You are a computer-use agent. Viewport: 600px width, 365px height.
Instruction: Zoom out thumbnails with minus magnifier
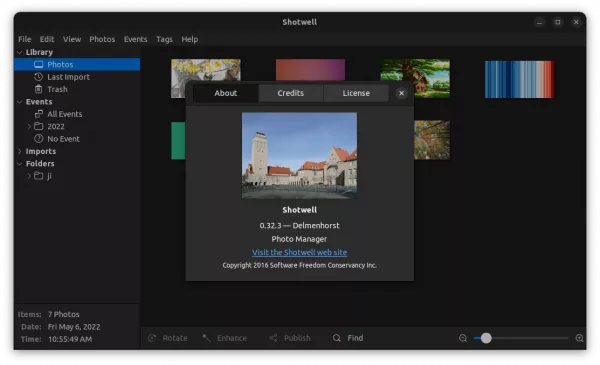[463, 338]
